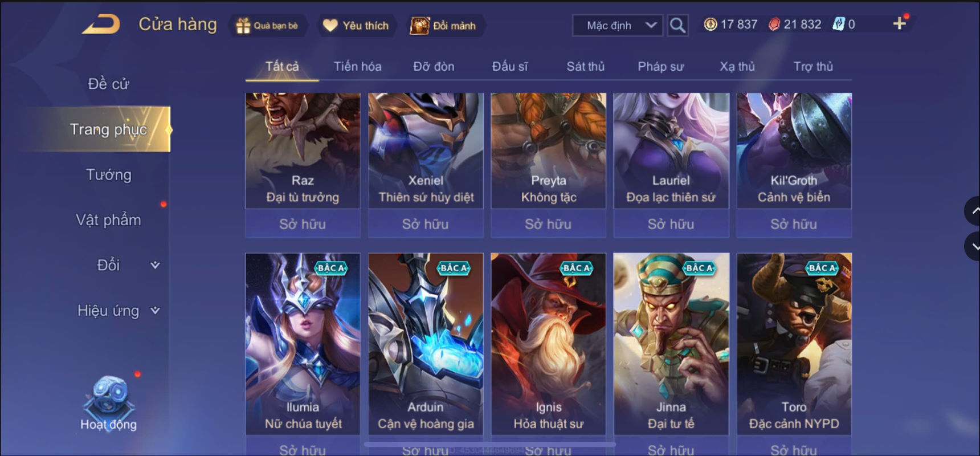Click the magnifier search icon

pos(677,25)
